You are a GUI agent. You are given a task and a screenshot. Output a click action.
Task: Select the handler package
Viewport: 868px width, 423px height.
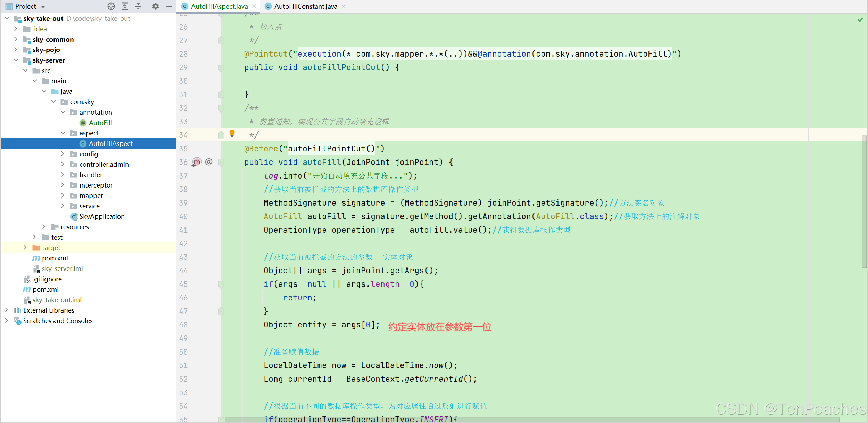91,175
